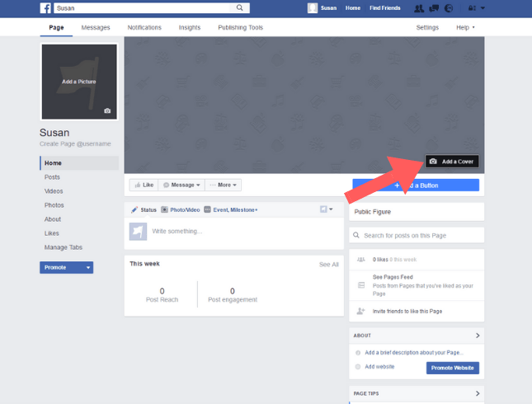Click the Write something text field

point(239,231)
